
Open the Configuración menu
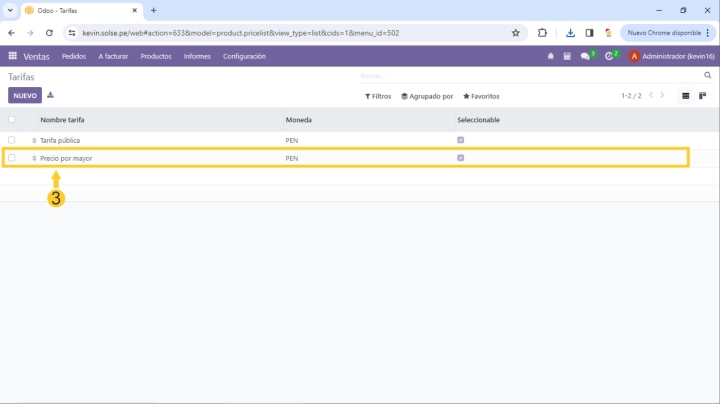pyautogui.click(x=244, y=56)
